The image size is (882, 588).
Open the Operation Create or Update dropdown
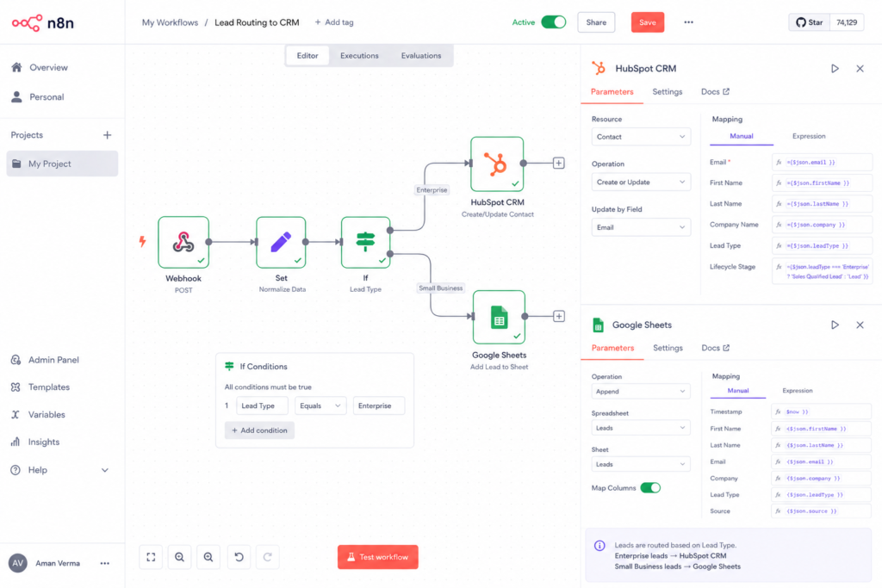coord(641,183)
